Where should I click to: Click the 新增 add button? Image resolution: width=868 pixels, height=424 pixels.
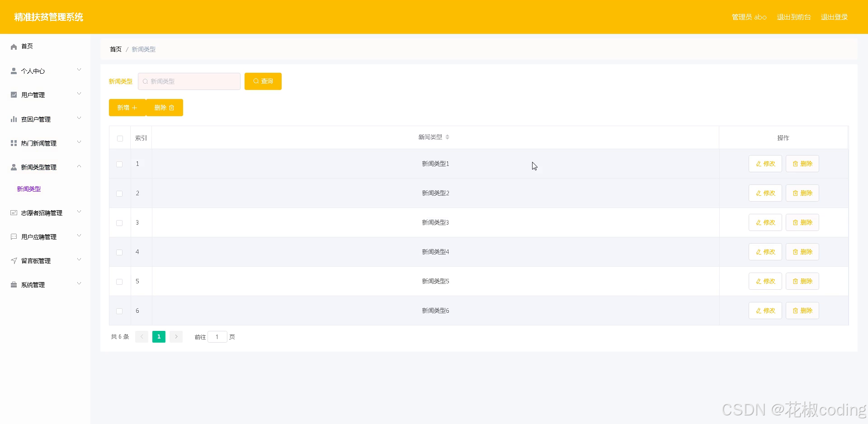pyautogui.click(x=127, y=108)
